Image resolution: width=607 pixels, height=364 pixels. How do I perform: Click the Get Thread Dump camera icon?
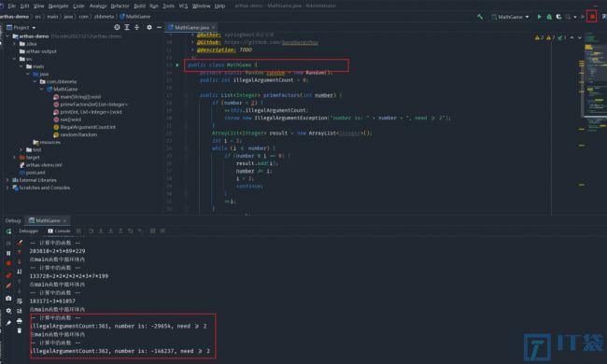(8, 299)
